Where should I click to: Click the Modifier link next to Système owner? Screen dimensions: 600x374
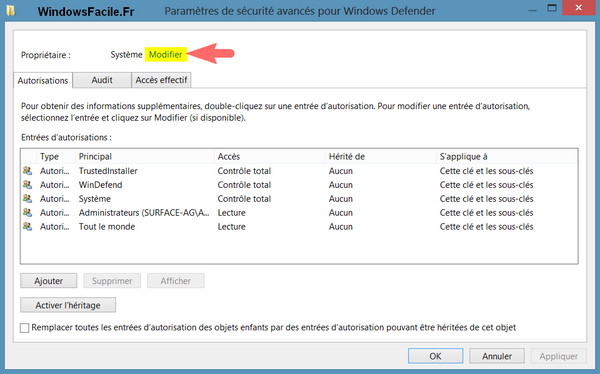point(165,55)
